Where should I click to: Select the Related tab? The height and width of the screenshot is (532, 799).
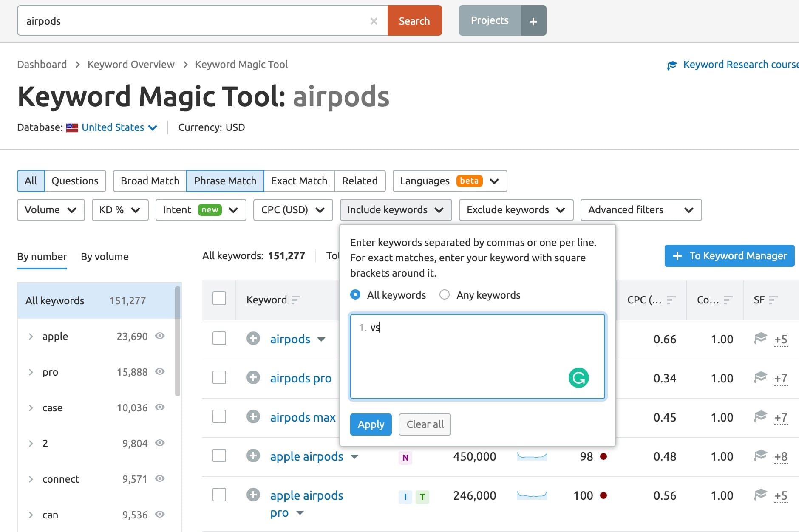point(360,181)
